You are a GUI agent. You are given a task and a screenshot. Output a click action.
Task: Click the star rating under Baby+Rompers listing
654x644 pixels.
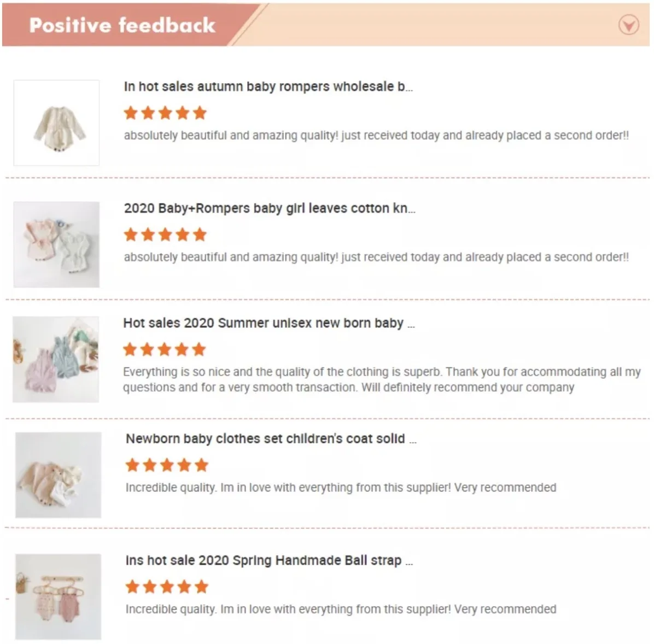(166, 235)
